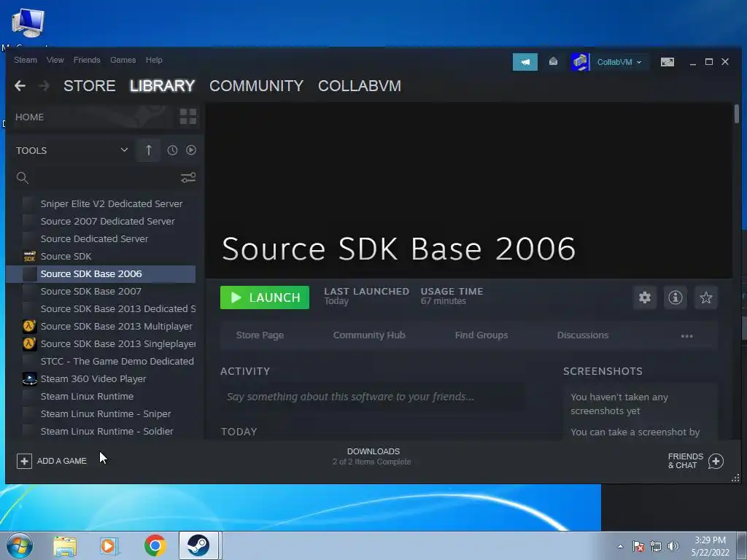Image resolution: width=747 pixels, height=560 pixels.
Task: Click the library search input field
Action: (105, 178)
